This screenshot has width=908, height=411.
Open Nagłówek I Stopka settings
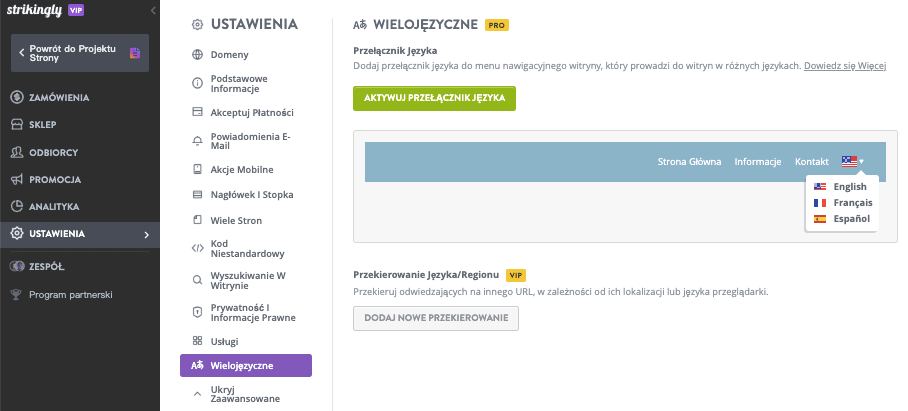click(x=252, y=195)
